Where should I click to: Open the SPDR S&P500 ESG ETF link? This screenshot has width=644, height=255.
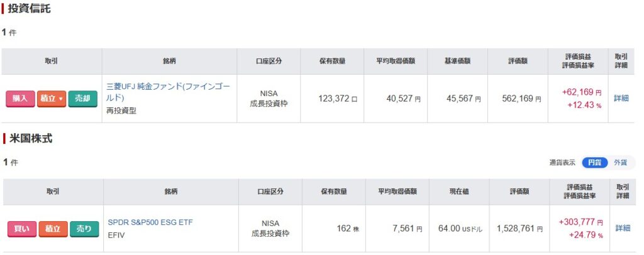[x=150, y=222]
